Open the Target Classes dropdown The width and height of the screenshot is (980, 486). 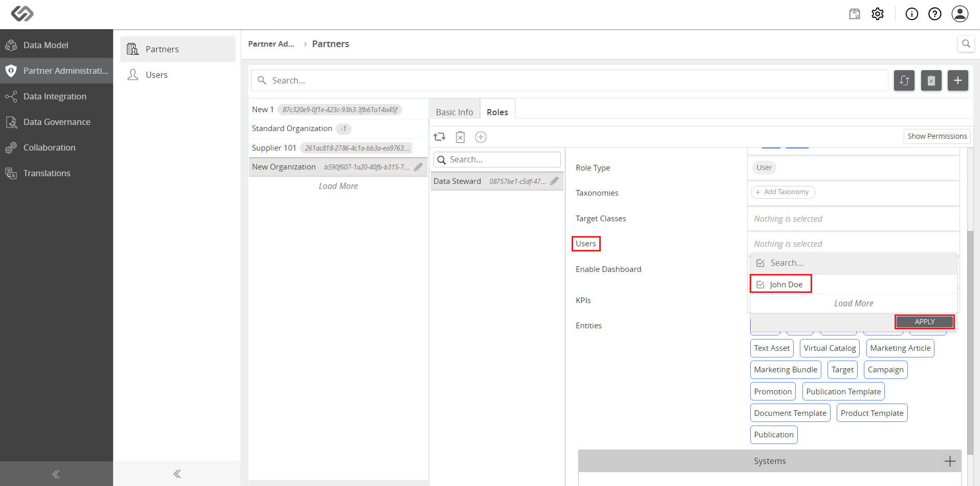(x=853, y=219)
